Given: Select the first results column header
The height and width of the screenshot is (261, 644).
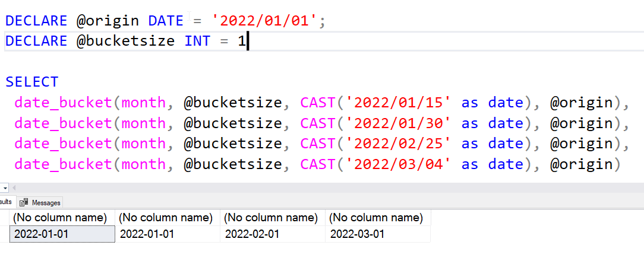Looking at the screenshot, I should coord(62,218).
